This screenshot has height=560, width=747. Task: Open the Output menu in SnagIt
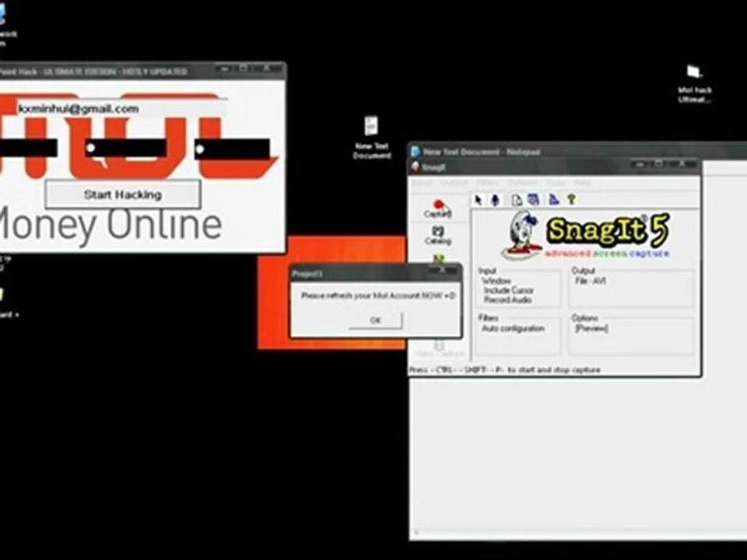coord(454,183)
